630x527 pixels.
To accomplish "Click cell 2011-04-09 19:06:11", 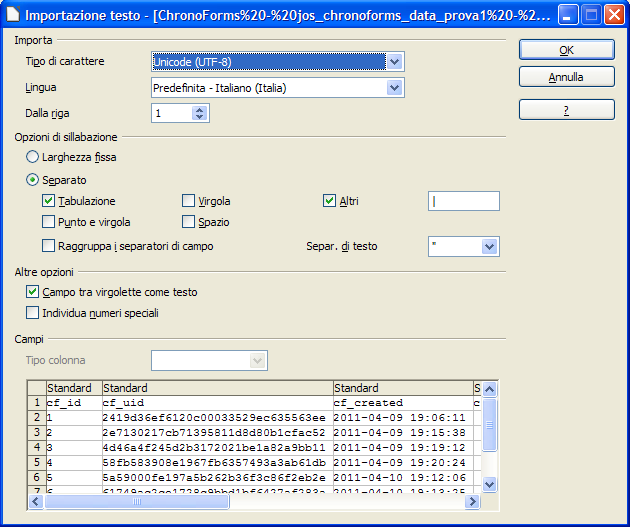I will tap(403, 418).
